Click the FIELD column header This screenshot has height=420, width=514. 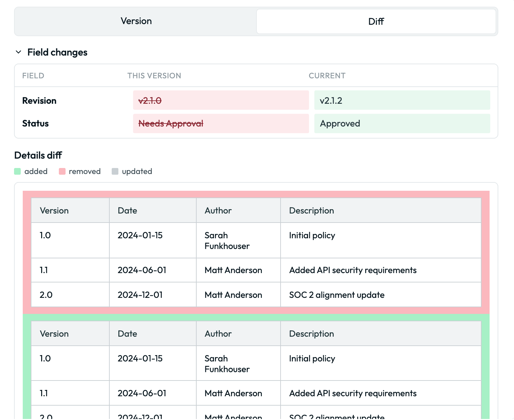pos(33,76)
